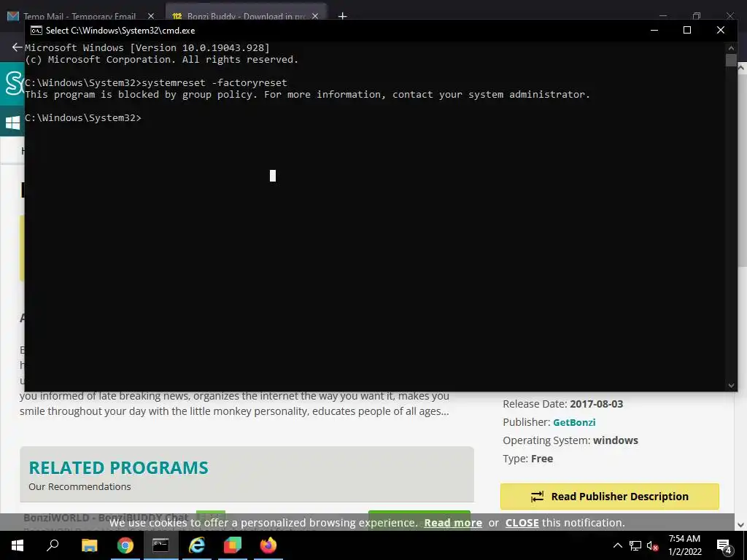Click the cmd window title icon
This screenshot has width=747, height=560.
click(36, 31)
